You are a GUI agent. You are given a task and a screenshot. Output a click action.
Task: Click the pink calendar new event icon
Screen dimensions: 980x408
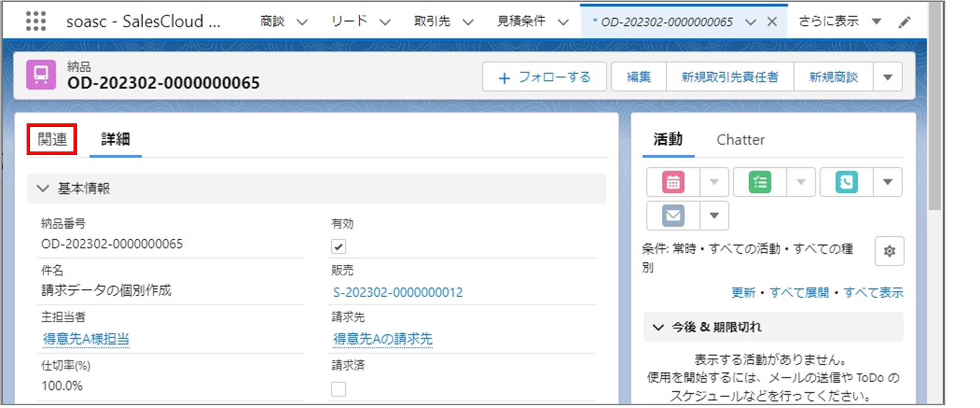pyautogui.click(x=673, y=182)
